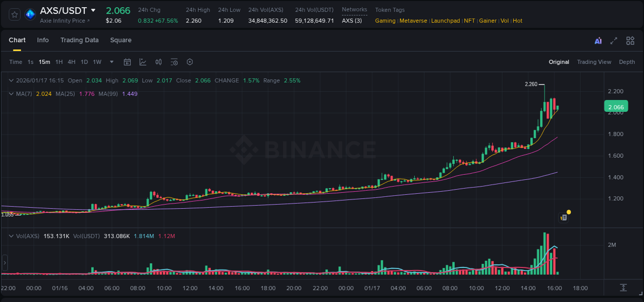Switch to the Trading Data tab
The width and height of the screenshot is (644, 302).
pyautogui.click(x=79, y=40)
